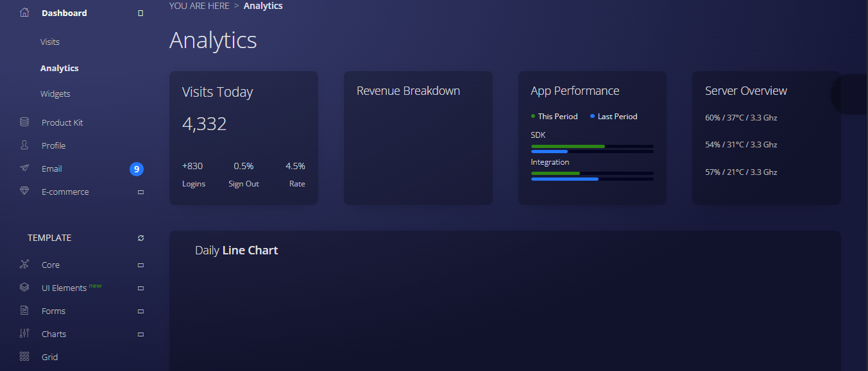Click the Product Kit database icon
868x371 pixels.
24,122
